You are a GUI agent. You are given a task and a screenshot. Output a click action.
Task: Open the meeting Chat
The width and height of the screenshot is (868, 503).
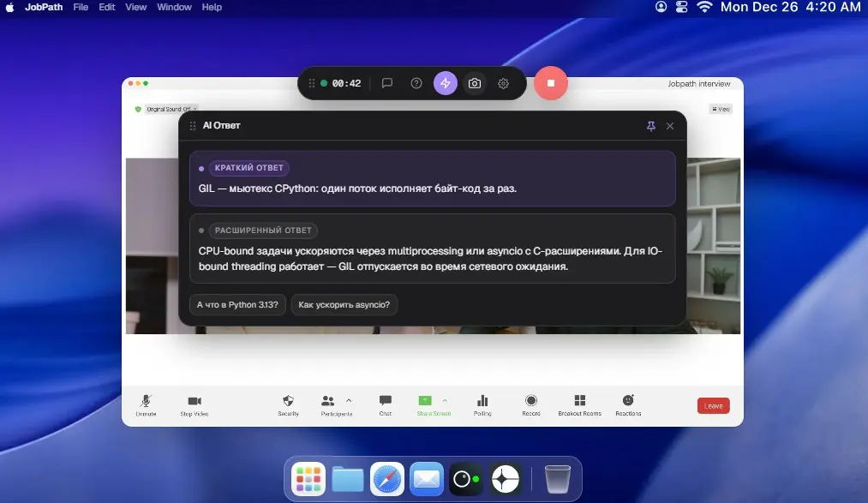click(x=386, y=405)
